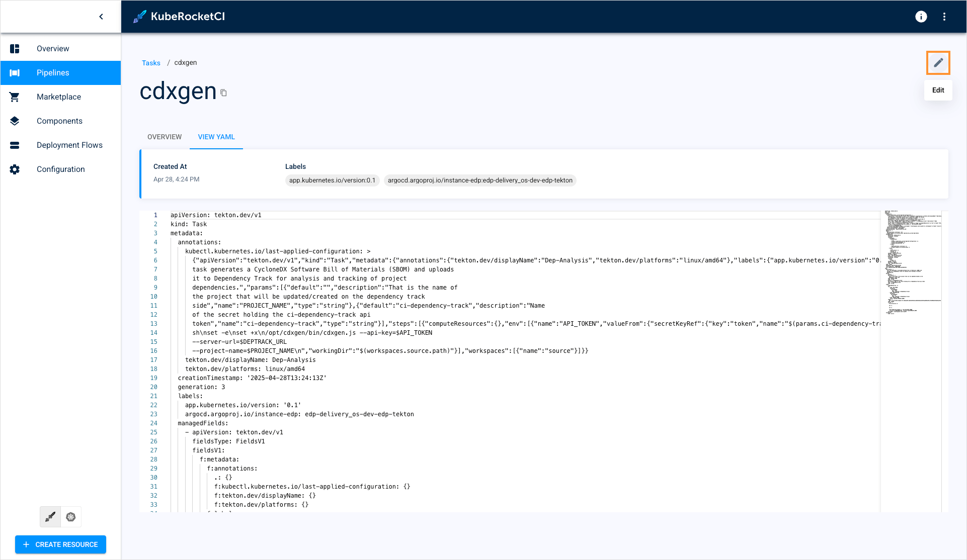Copy the cdxgen name with the copy icon

click(x=224, y=93)
